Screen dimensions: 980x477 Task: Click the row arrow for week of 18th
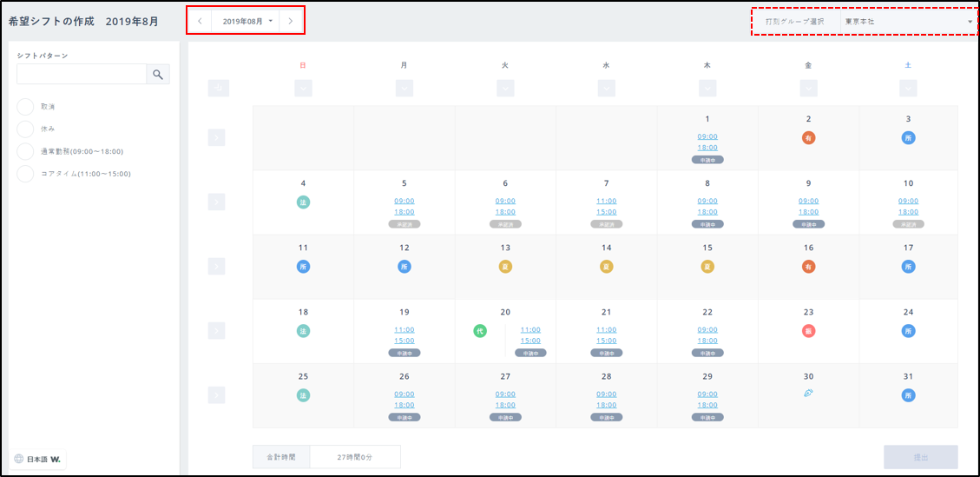click(x=217, y=331)
